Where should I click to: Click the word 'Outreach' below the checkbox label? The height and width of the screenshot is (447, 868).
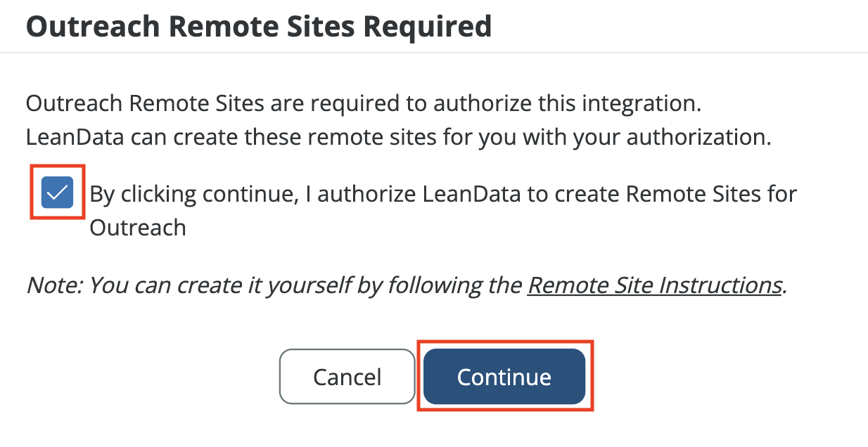(x=138, y=228)
